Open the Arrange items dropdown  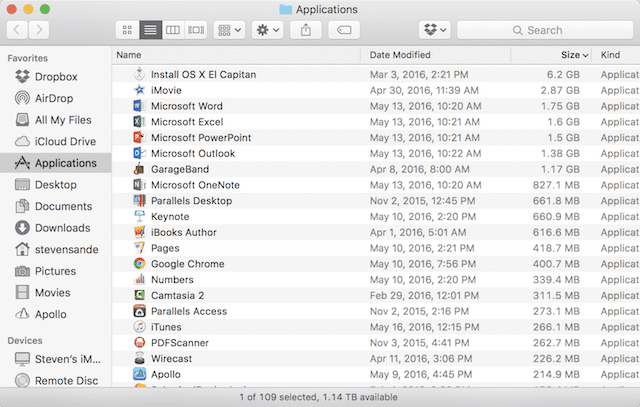pyautogui.click(x=228, y=30)
